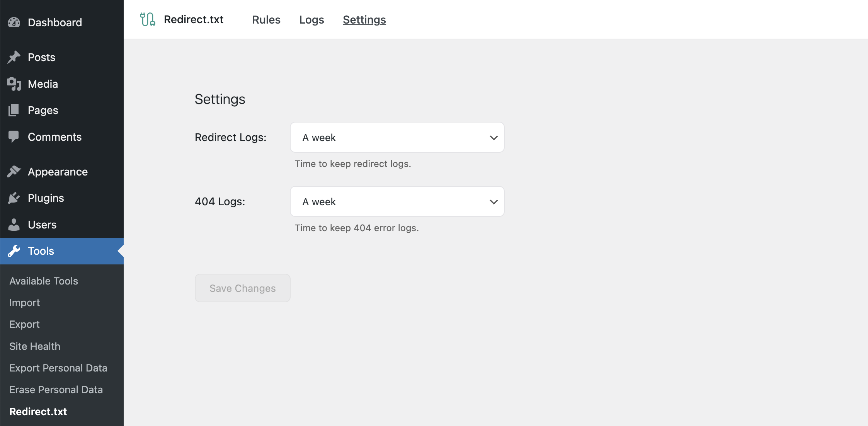Viewport: 868px width, 426px height.
Task: Open the Settings tab
Action: 364,19
